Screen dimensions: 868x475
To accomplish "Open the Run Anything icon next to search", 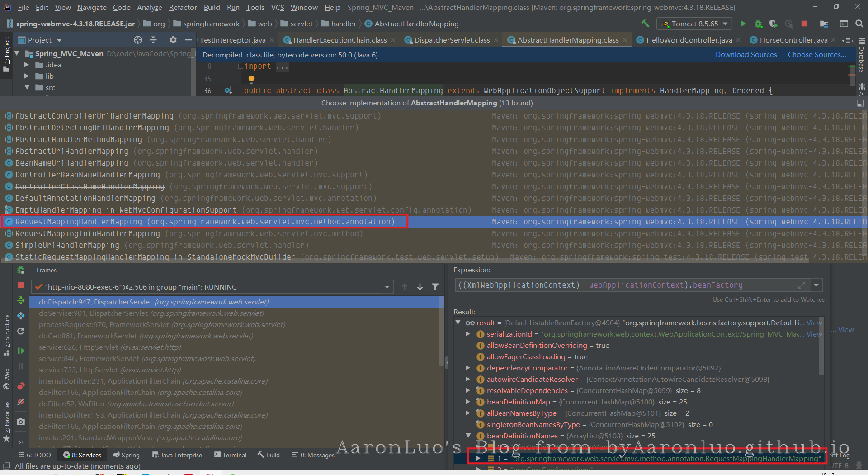I will point(844,24).
